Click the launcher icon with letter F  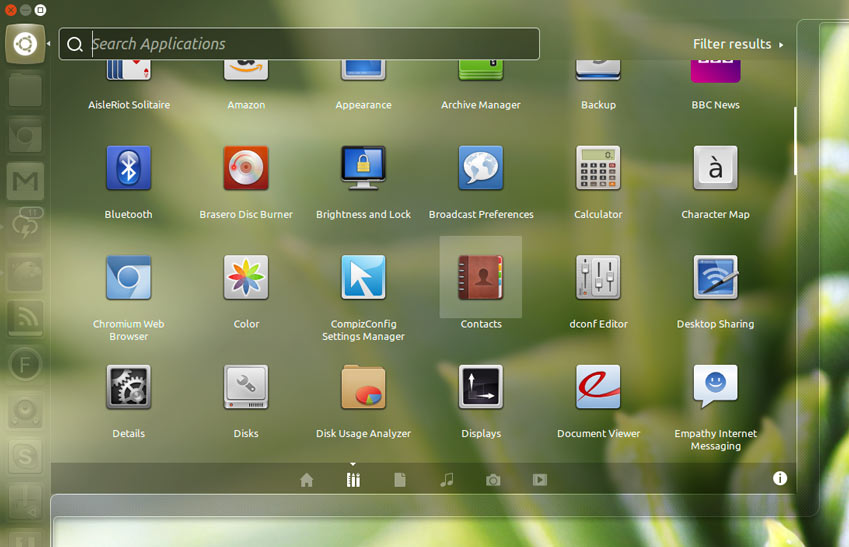25,364
